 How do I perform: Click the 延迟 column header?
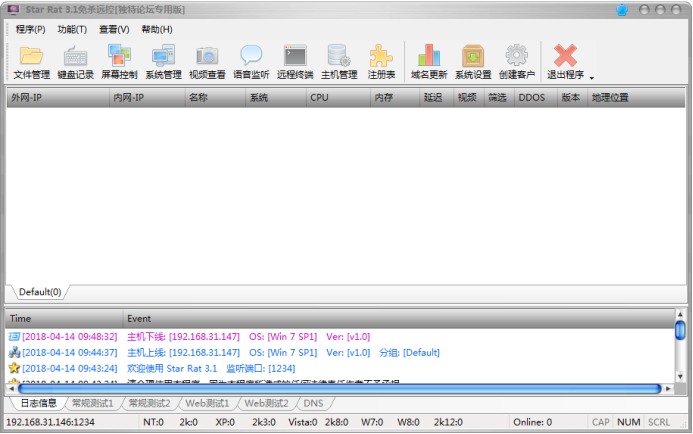click(x=436, y=97)
